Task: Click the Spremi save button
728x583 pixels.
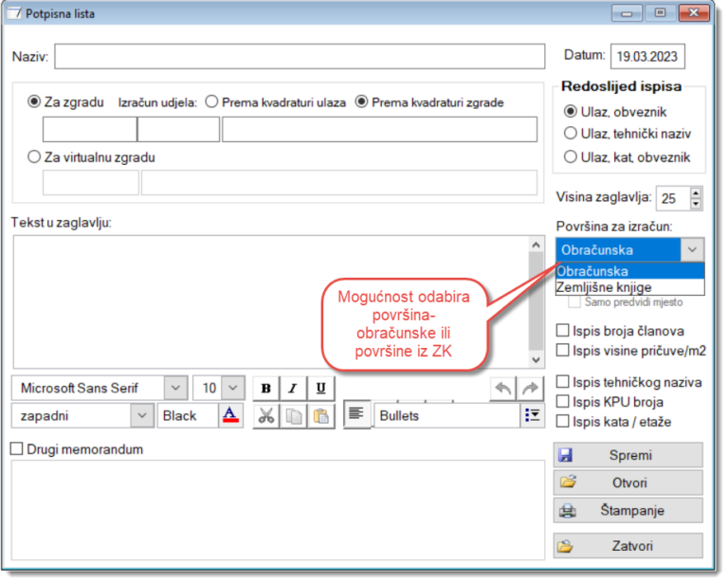Action: pyautogui.click(x=628, y=455)
